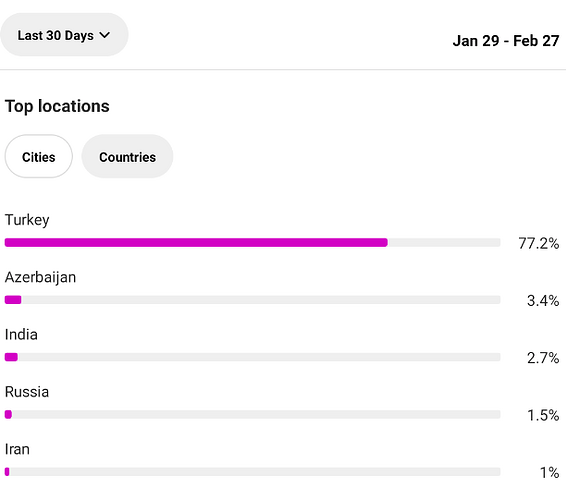The width and height of the screenshot is (566, 500).
Task: Select the Russia country label
Action: (27, 392)
